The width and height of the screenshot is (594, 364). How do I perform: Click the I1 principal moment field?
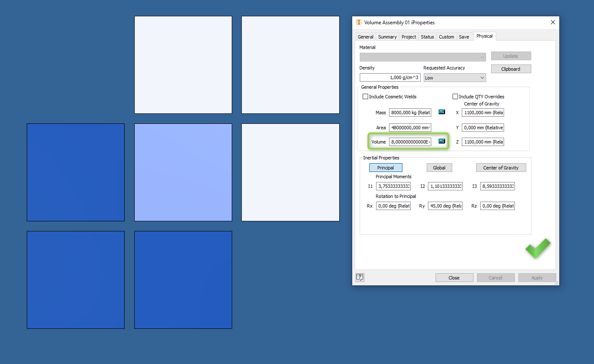point(393,186)
